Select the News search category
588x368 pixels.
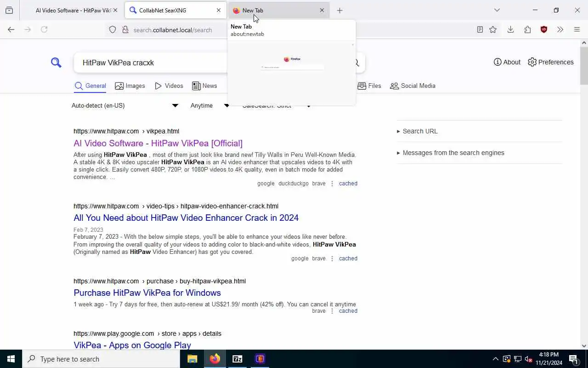pos(204,86)
